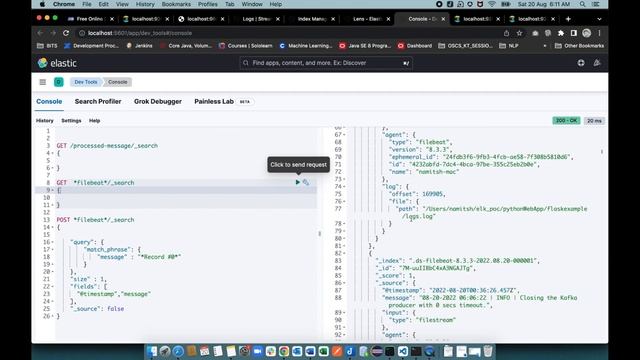
Task: Open Finder in the Dock
Action: tap(152, 351)
